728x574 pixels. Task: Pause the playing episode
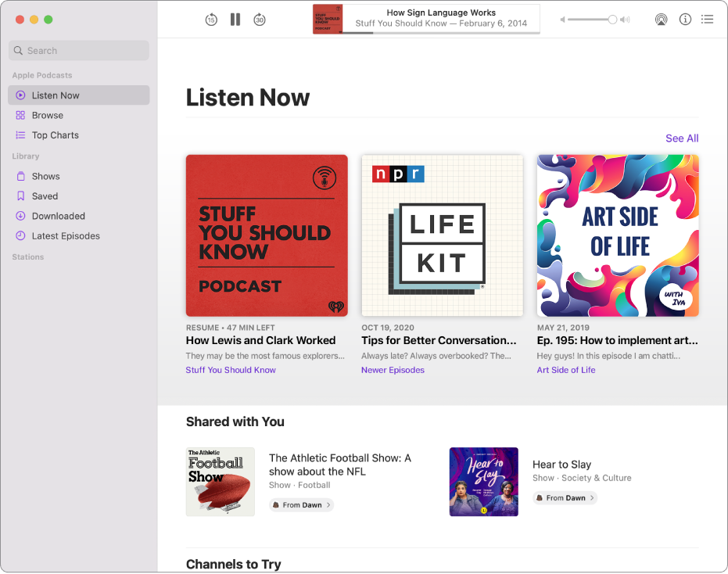pos(235,20)
